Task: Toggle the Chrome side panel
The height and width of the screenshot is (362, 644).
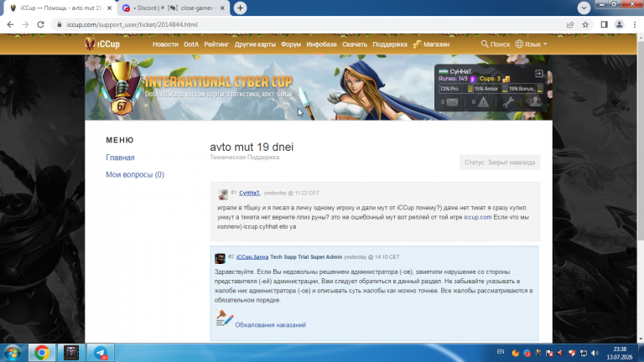Action: 604,24
